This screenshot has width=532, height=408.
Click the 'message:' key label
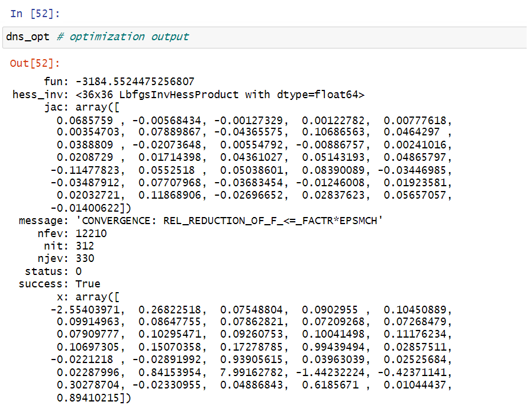(43, 221)
